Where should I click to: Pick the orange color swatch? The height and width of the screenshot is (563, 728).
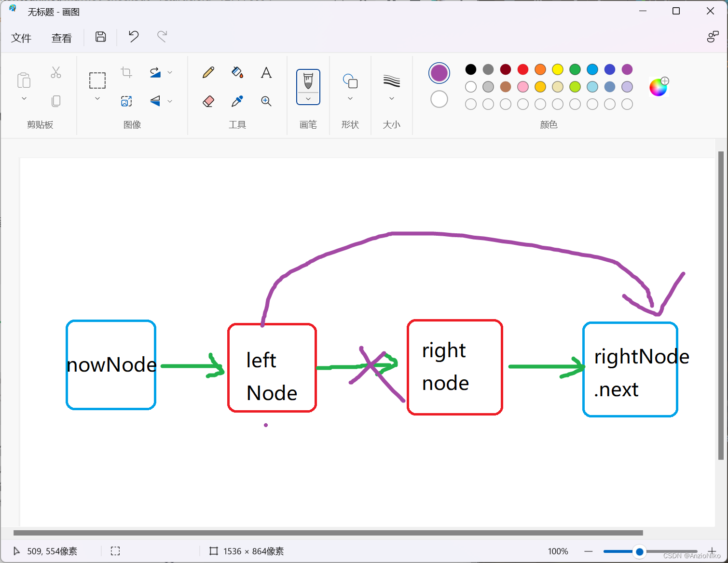pos(540,69)
